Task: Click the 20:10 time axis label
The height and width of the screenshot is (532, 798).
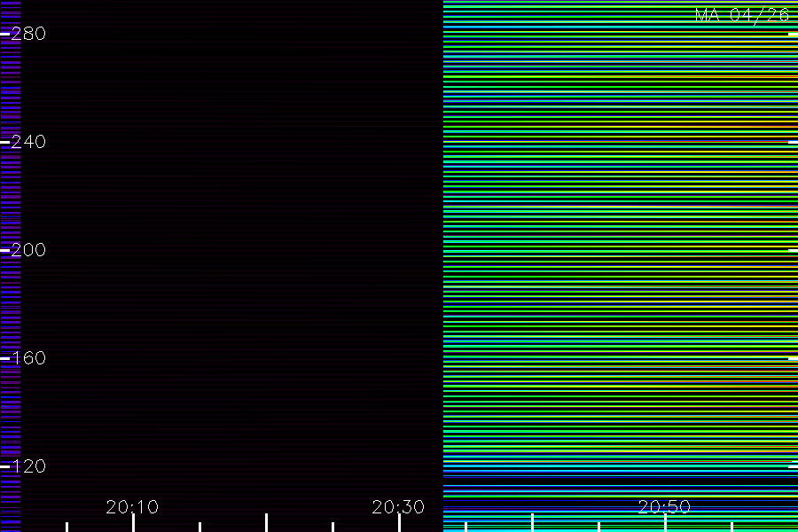Action: (x=132, y=506)
